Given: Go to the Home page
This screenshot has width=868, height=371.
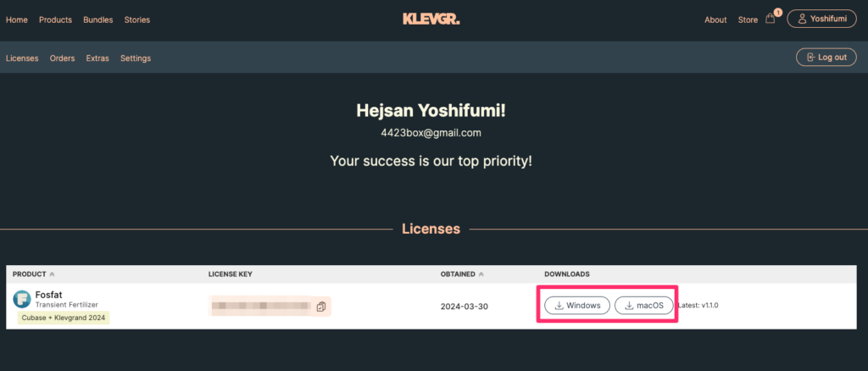Looking at the screenshot, I should pyautogui.click(x=17, y=19).
